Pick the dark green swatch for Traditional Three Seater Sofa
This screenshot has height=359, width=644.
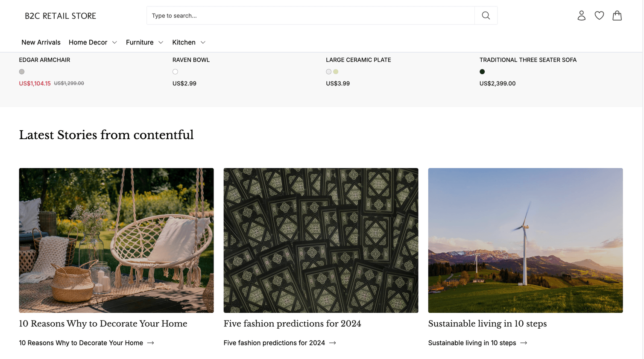[482, 72]
